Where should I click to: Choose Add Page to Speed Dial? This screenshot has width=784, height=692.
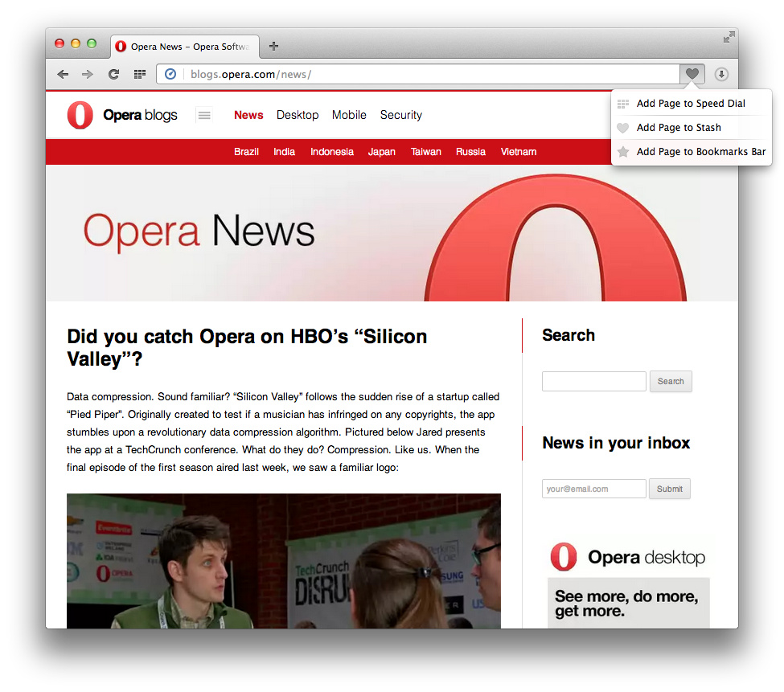tap(690, 103)
